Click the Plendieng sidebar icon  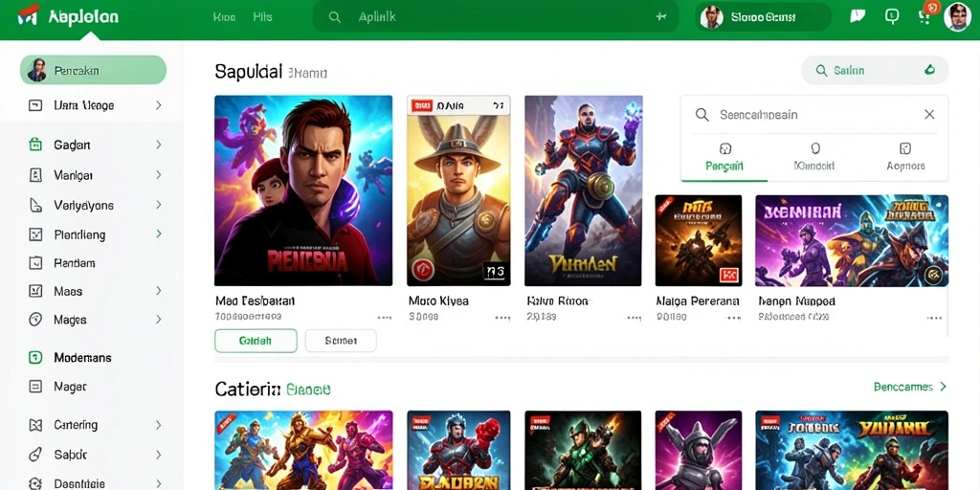point(35,235)
